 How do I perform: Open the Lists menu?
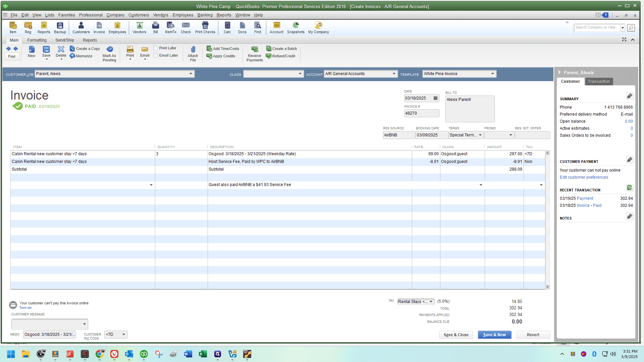50,15
